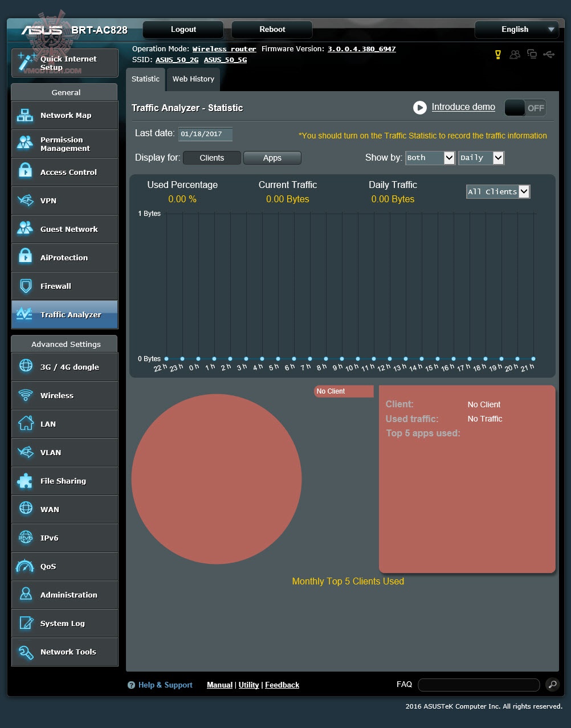Click the LAN house icon
Viewport: 571px width, 728px height.
[26, 423]
